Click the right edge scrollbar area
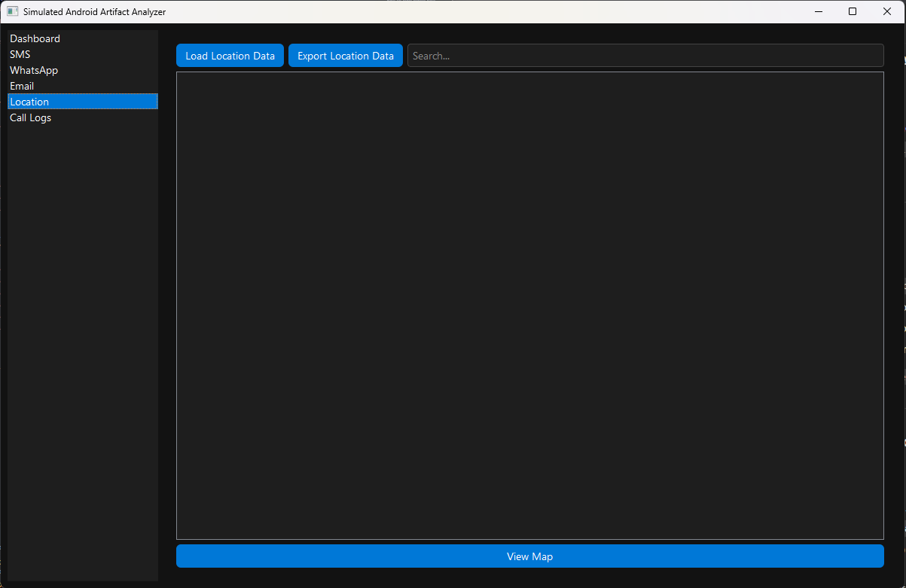Viewport: 906px width, 588px height. pos(901,301)
